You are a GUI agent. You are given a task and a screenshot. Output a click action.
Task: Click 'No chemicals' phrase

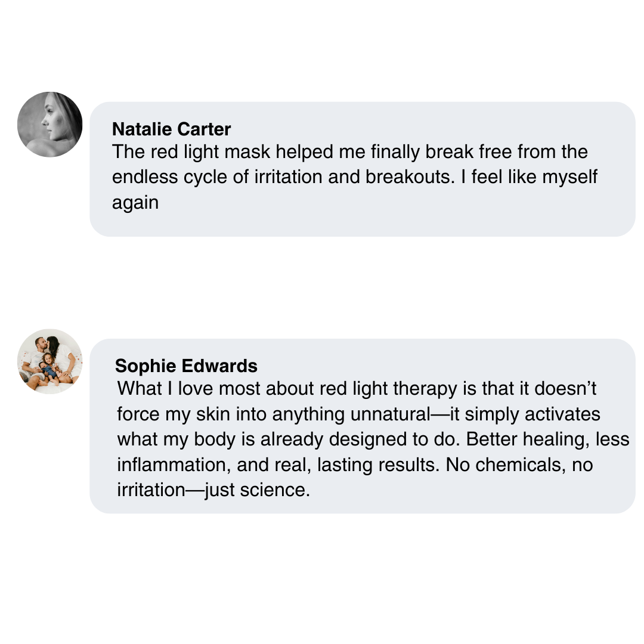point(503,465)
